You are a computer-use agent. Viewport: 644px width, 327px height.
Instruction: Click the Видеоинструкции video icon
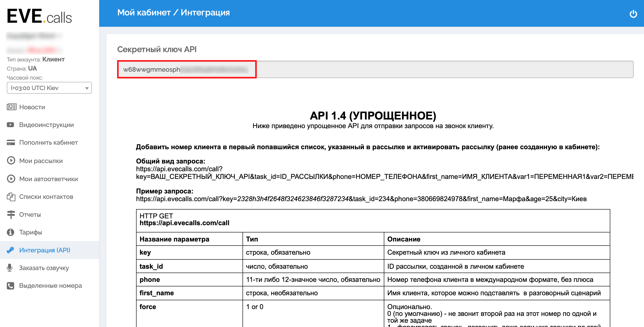pyautogui.click(x=10, y=125)
